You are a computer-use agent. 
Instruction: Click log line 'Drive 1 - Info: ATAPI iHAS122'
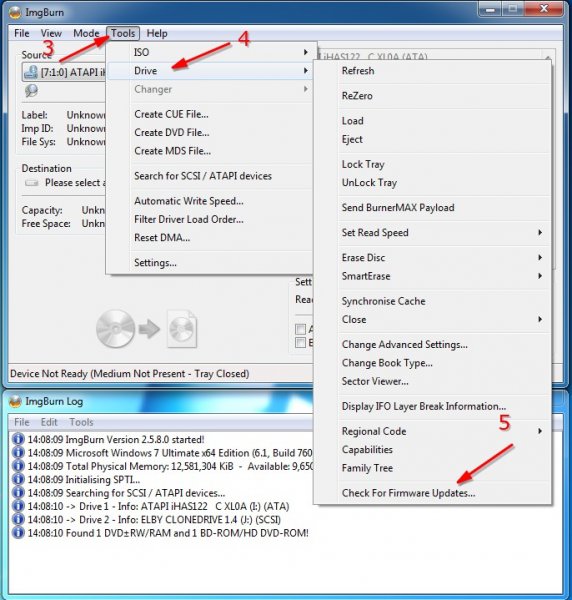[x=158, y=506]
